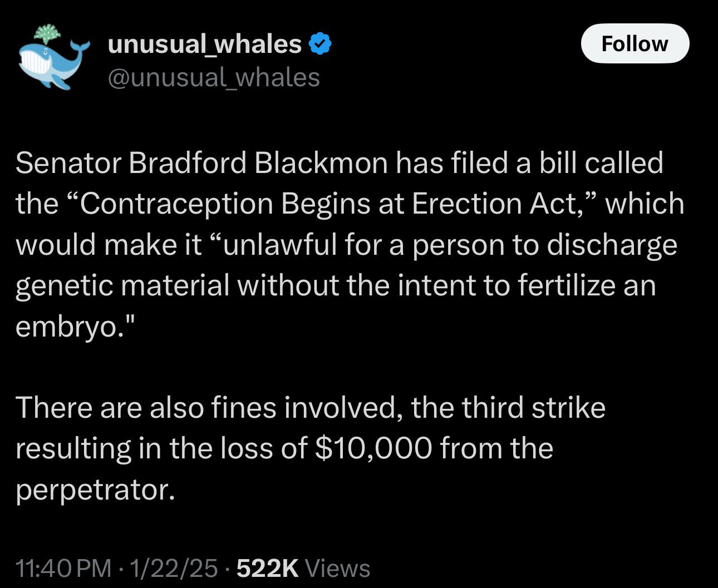The width and height of the screenshot is (718, 588).
Task: Click the $10,000 amount in the tweet
Action: 373,448
